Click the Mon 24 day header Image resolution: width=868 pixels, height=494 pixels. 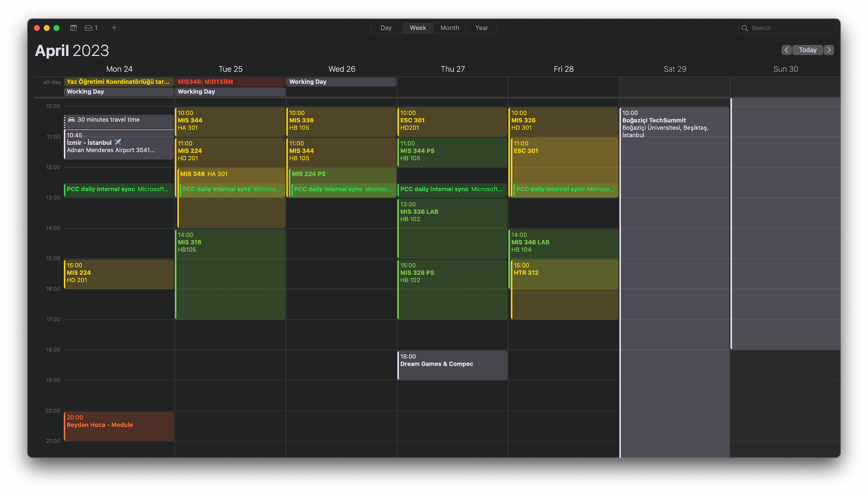pyautogui.click(x=119, y=69)
